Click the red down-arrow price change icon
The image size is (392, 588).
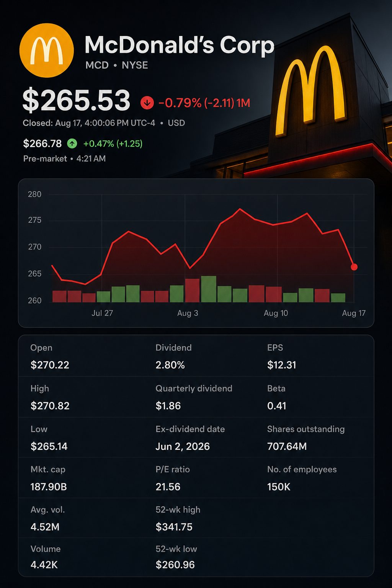[147, 103]
